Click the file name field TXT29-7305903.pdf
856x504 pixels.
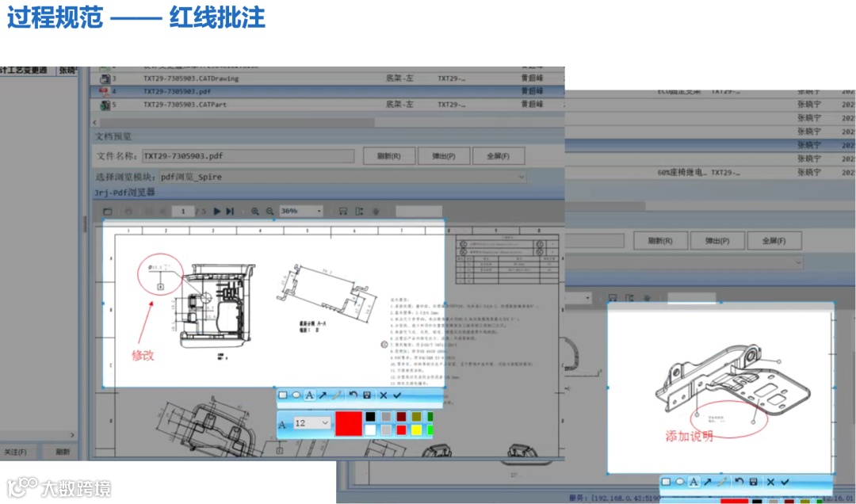click(x=248, y=156)
